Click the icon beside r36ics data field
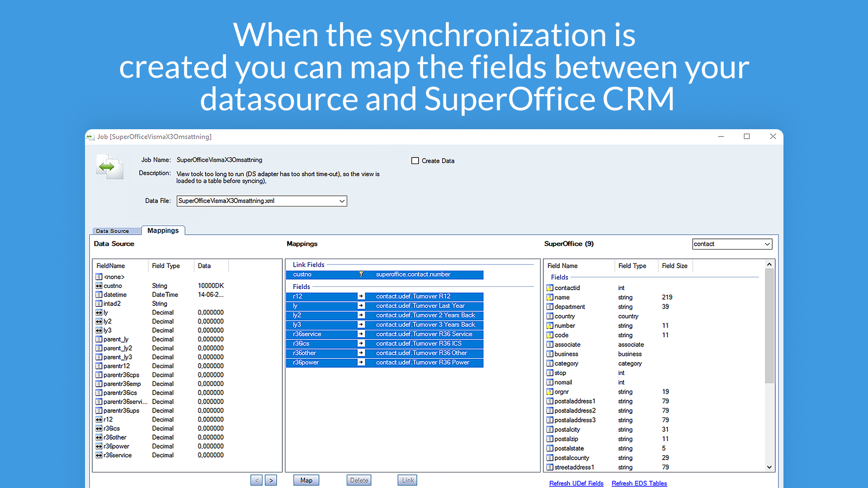868x488 pixels. click(99, 428)
